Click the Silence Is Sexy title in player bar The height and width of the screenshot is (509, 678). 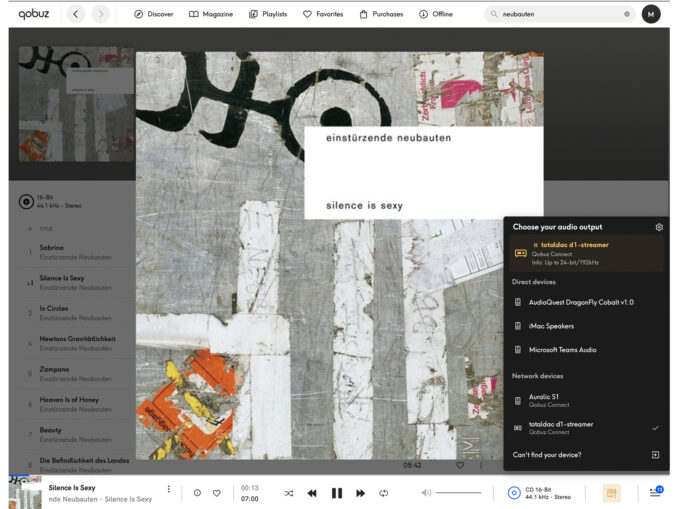coord(72,488)
